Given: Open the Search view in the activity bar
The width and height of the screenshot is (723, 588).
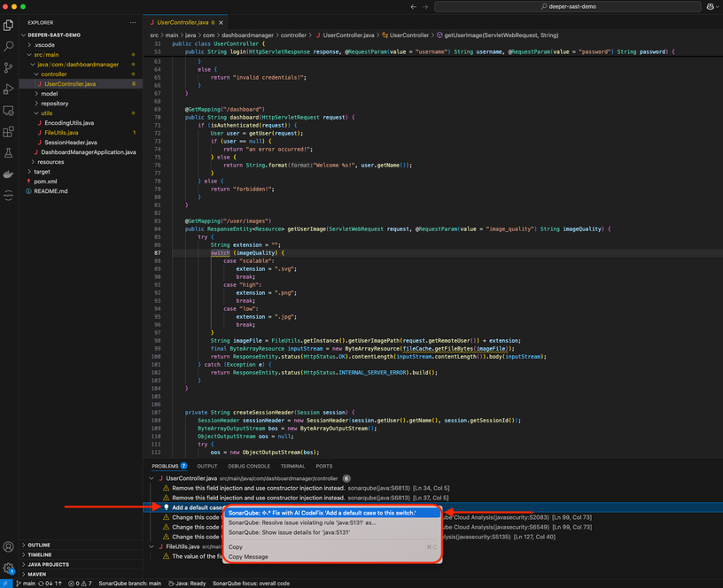Looking at the screenshot, I should pyautogui.click(x=10, y=46).
